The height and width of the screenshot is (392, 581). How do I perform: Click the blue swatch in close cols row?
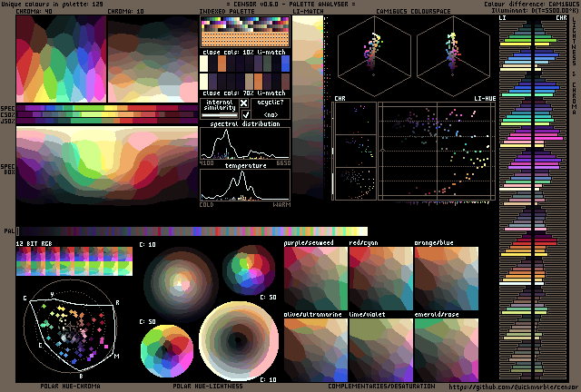tap(285, 64)
